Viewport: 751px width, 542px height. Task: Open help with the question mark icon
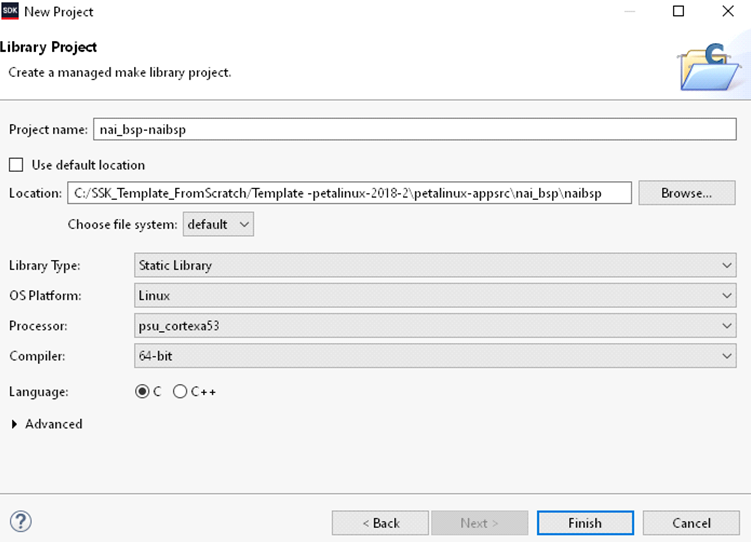(20, 521)
